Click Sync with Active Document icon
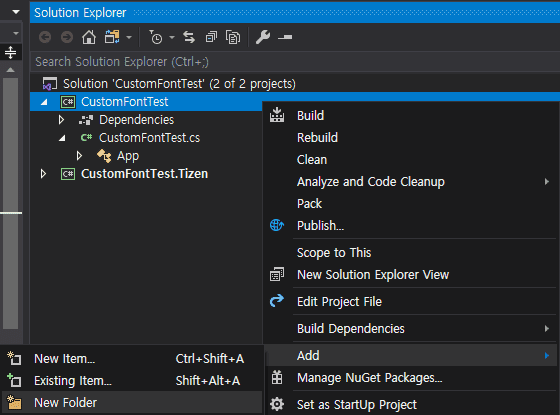 click(189, 37)
